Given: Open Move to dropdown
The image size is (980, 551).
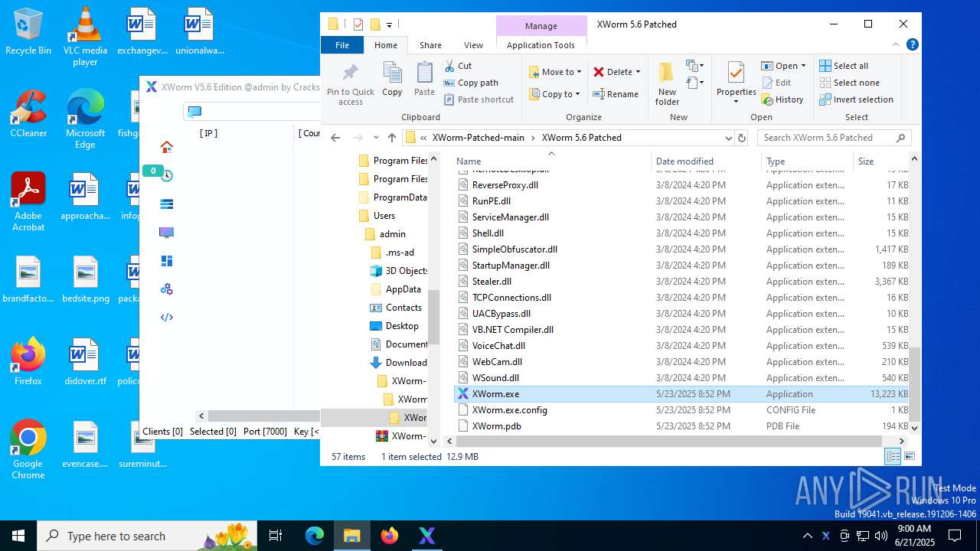Looking at the screenshot, I should coord(555,72).
